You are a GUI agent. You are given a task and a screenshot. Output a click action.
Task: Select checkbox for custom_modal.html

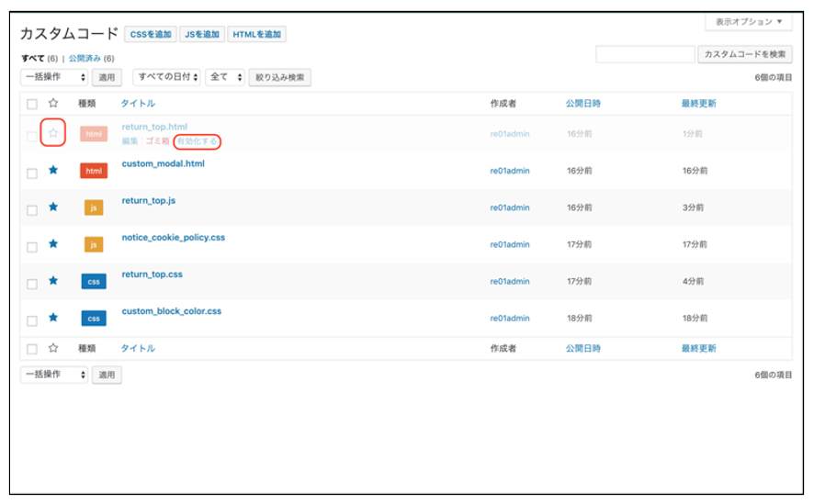32,174
